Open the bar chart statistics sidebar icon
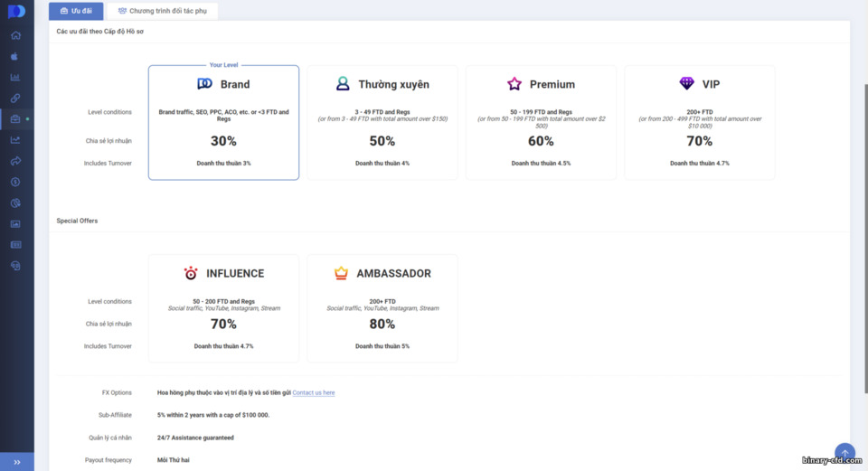This screenshot has width=868, height=471. 15,77
